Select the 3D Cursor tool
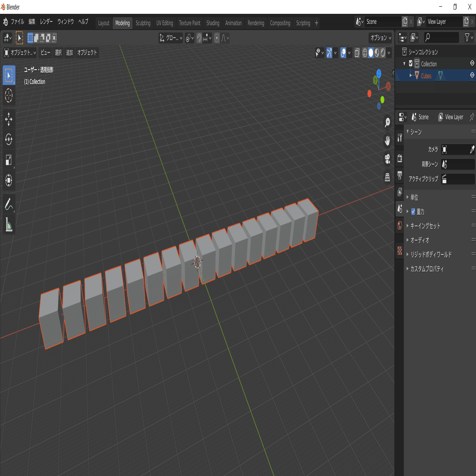The height and width of the screenshot is (476, 476). coord(9,95)
